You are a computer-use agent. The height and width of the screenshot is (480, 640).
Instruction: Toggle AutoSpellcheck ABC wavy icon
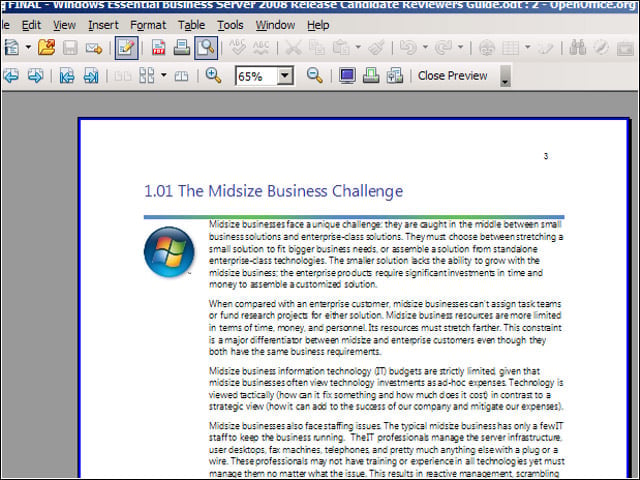[261, 48]
